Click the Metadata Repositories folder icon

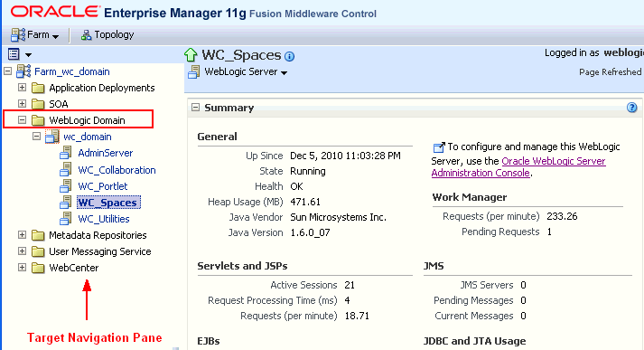(38, 235)
